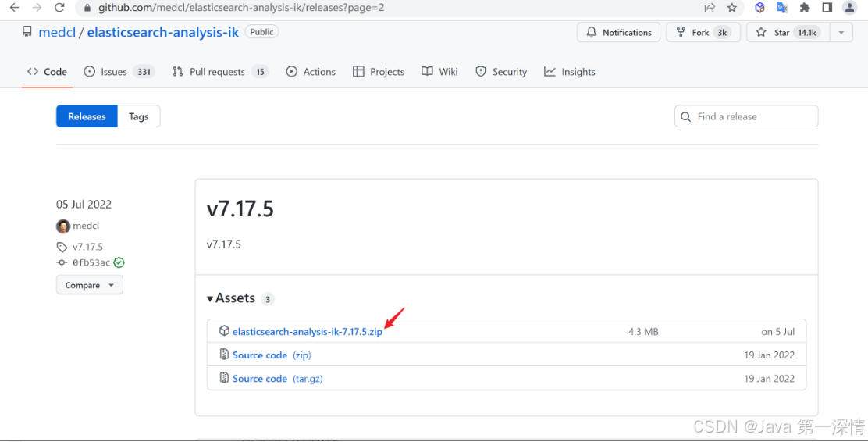Open the Issues tab

click(119, 71)
